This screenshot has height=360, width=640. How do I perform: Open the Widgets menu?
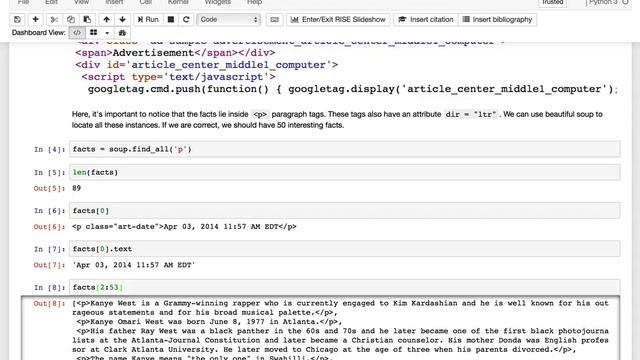[x=218, y=2]
